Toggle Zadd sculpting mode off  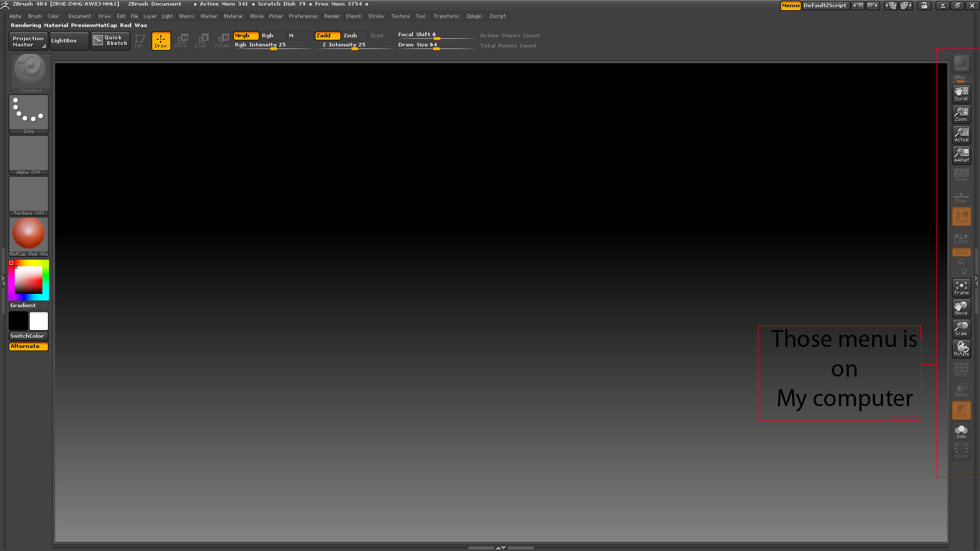pyautogui.click(x=327, y=35)
